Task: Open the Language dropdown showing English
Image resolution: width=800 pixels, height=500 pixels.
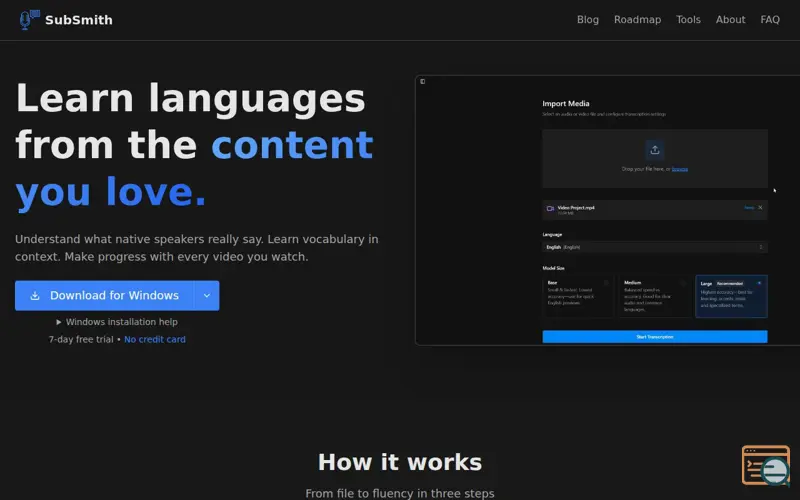Action: [655, 247]
